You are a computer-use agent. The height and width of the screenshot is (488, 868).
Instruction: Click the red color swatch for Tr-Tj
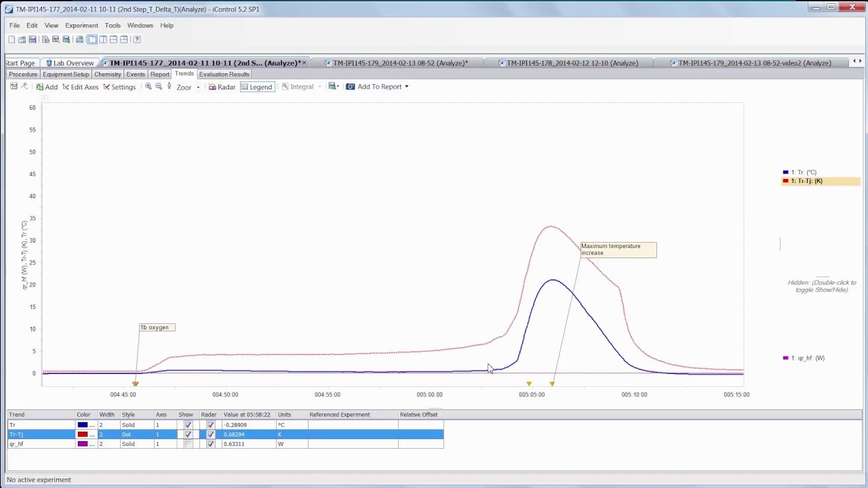tap(83, 434)
